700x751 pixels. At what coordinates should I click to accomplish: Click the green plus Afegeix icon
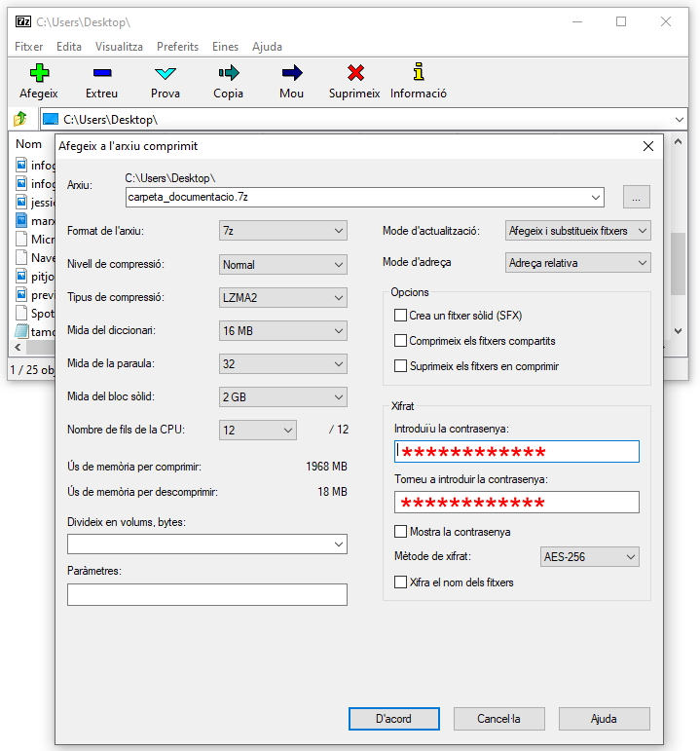click(39, 73)
